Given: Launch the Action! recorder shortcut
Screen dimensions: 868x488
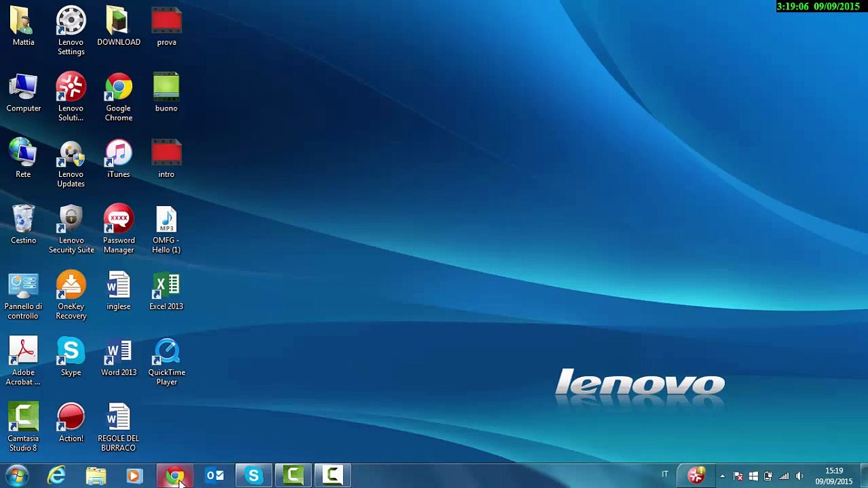Looking at the screenshot, I should click(x=71, y=422).
